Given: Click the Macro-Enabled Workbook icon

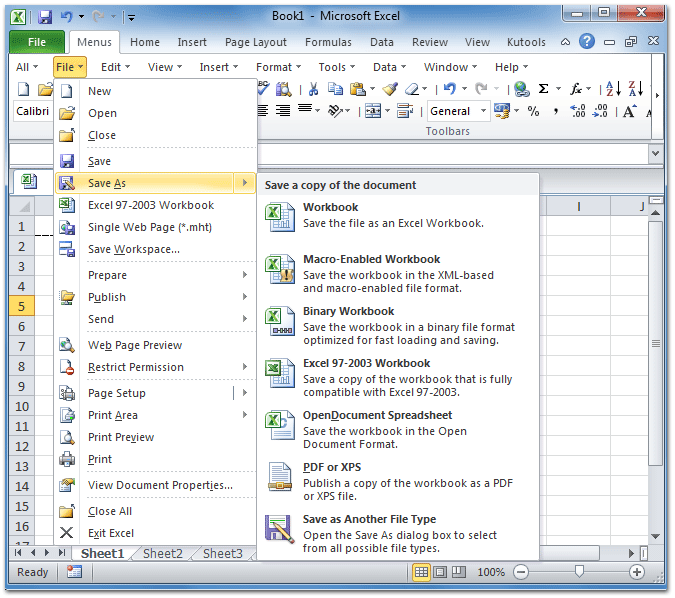Looking at the screenshot, I should coord(279,270).
